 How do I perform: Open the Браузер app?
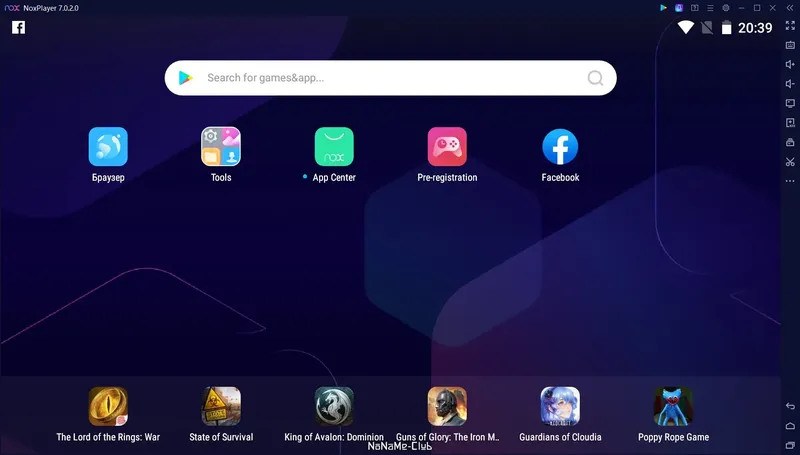pos(108,147)
